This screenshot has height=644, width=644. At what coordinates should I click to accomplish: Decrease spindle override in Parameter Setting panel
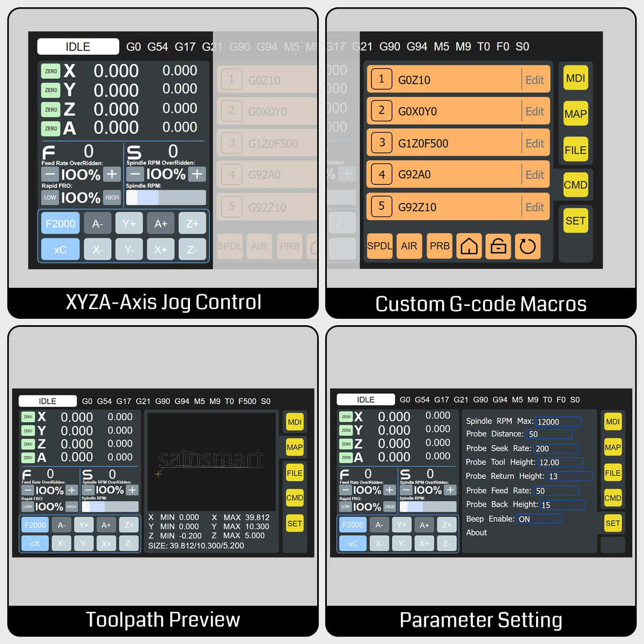[x=406, y=490]
